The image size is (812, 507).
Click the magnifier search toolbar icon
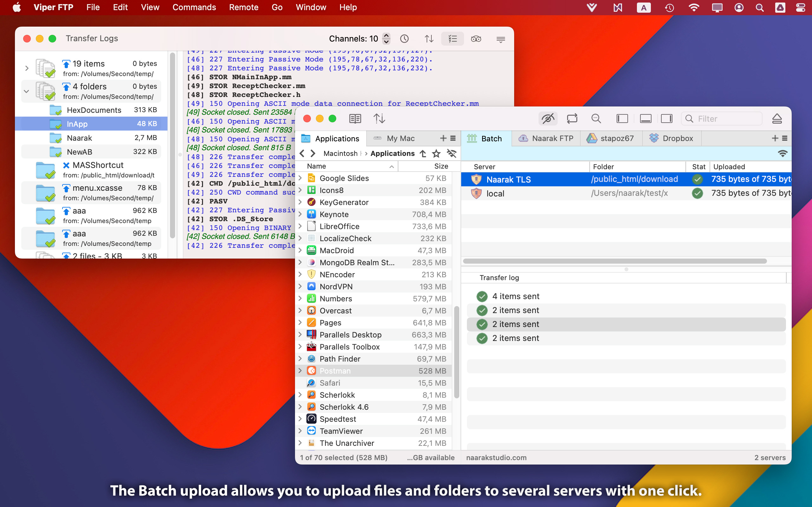[596, 119]
